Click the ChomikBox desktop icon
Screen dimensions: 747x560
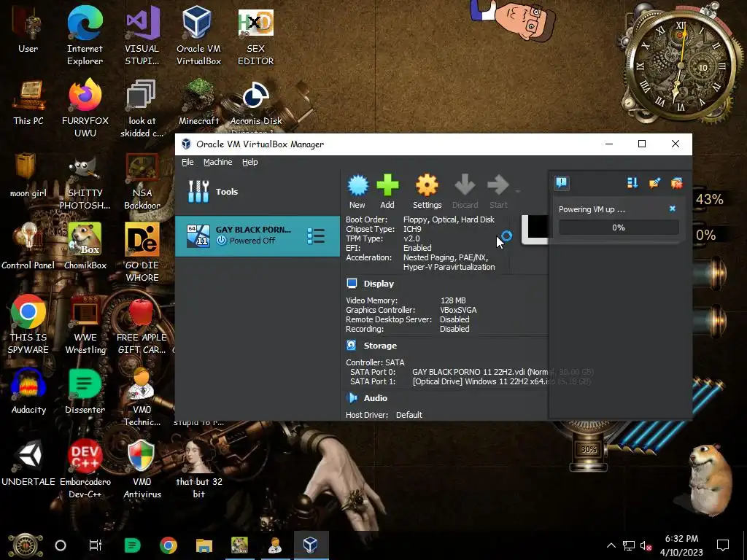coord(85,246)
